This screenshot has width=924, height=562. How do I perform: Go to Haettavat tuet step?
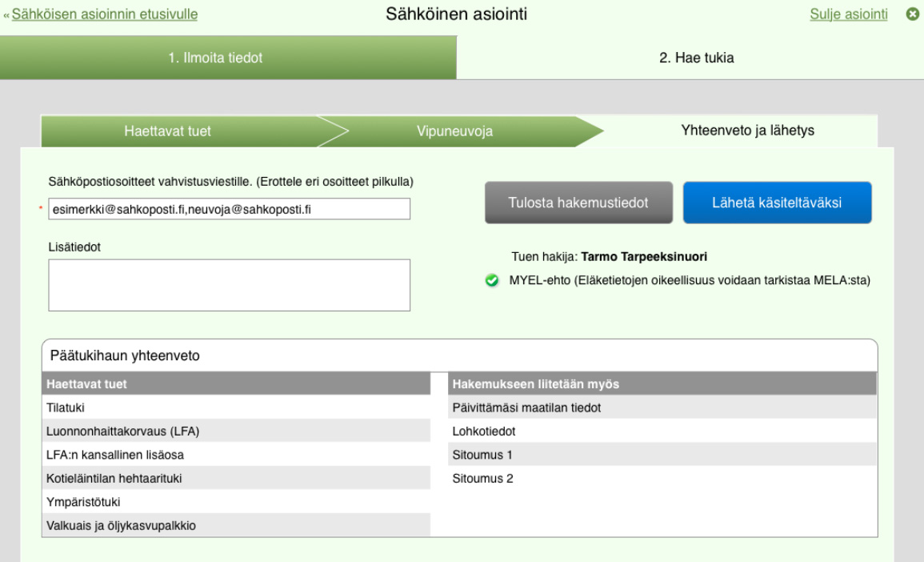tap(168, 131)
